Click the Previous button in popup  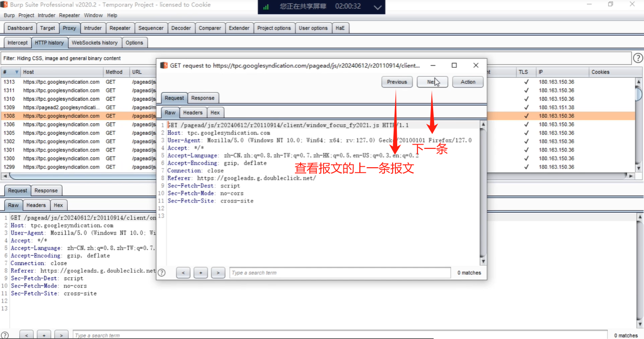397,82
